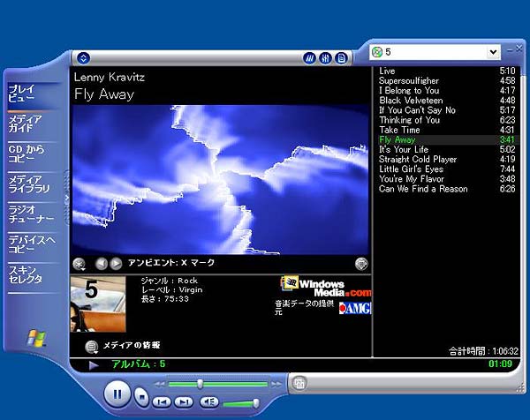This screenshot has width=530, height=420.
Task: Select track Thinking of You
Action: pos(447,120)
